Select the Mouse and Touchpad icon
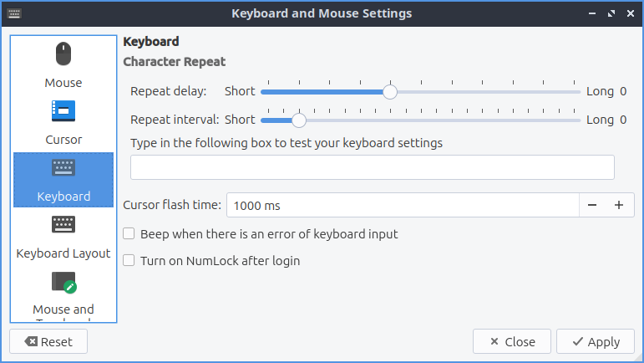644x363 pixels. [x=63, y=283]
